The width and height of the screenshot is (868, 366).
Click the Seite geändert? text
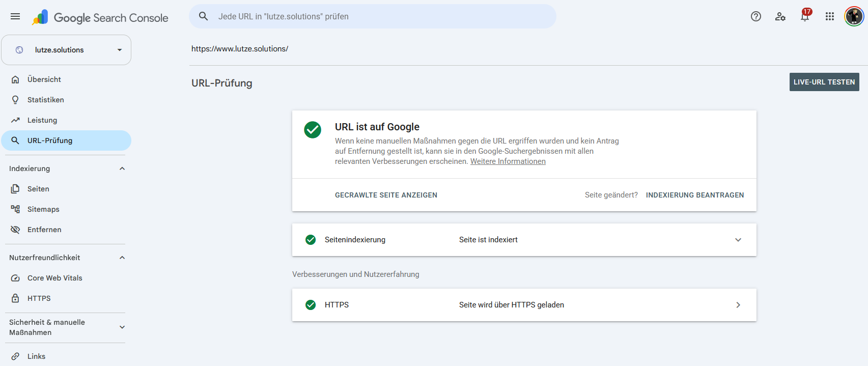(x=611, y=195)
